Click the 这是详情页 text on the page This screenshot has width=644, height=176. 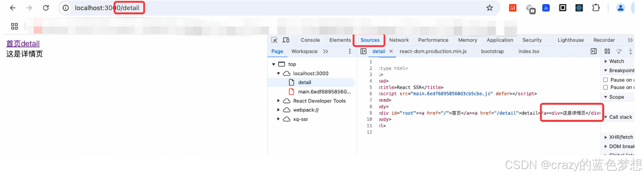point(24,54)
